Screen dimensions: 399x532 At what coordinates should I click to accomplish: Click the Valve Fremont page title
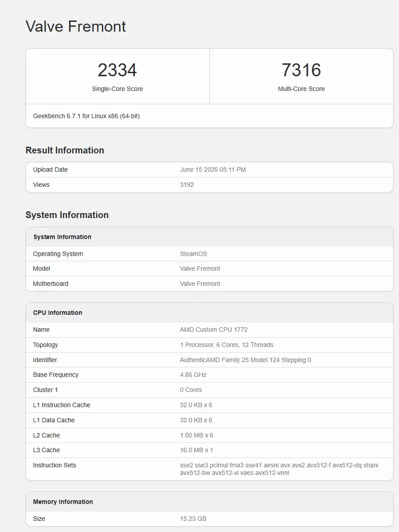(76, 26)
